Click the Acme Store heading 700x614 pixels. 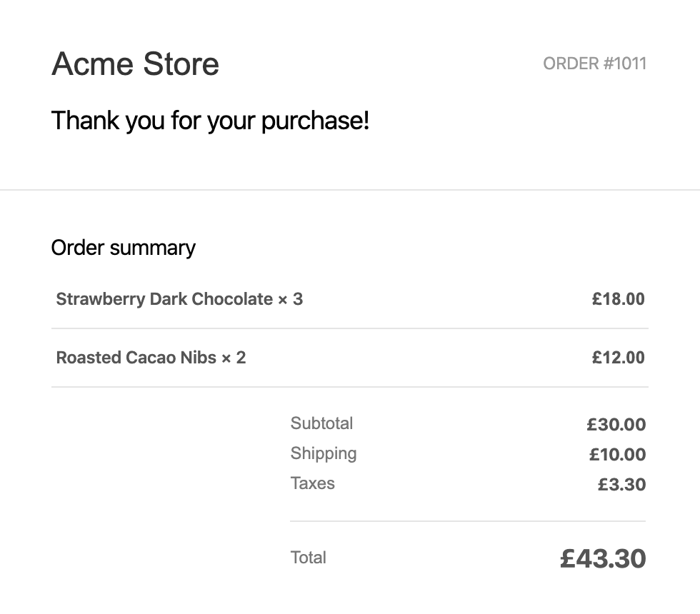click(135, 64)
